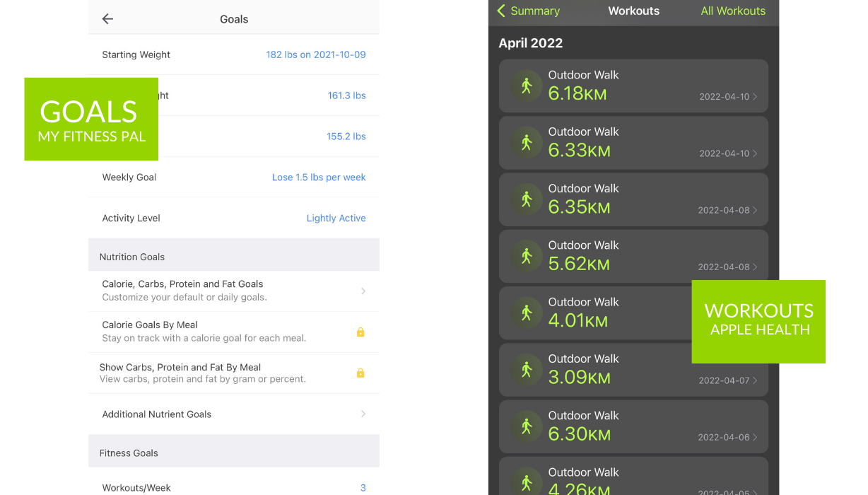This screenshot has height=495, width=868.
Task: Tap lock icon for Calorie Goals By Meal
Action: (360, 332)
